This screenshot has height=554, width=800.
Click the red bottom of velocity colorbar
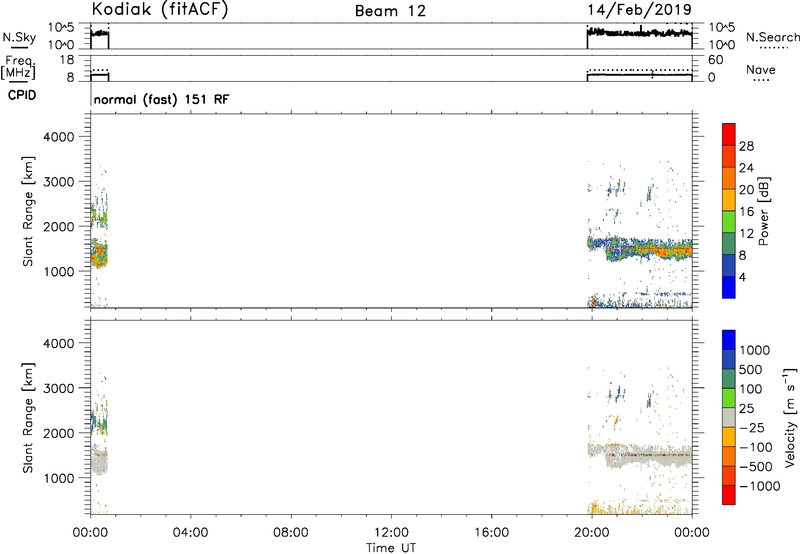(729, 495)
